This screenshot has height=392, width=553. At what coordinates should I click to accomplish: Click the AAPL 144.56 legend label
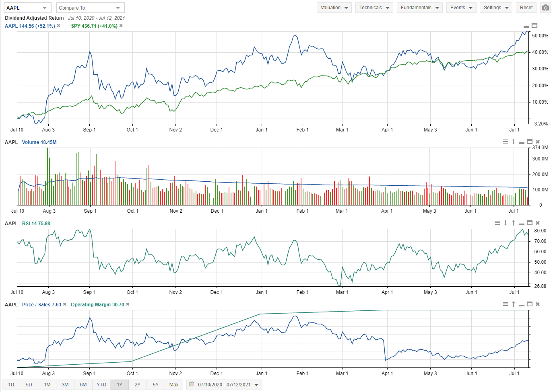[x=30, y=26]
